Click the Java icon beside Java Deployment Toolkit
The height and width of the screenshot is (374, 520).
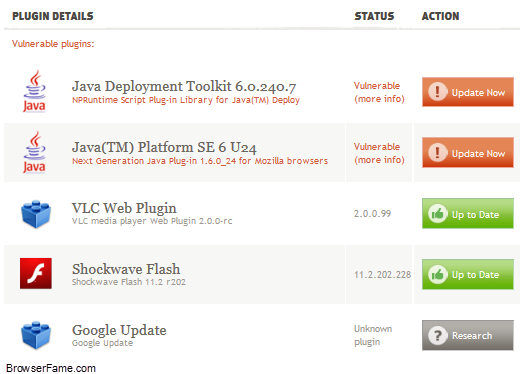[x=34, y=91]
